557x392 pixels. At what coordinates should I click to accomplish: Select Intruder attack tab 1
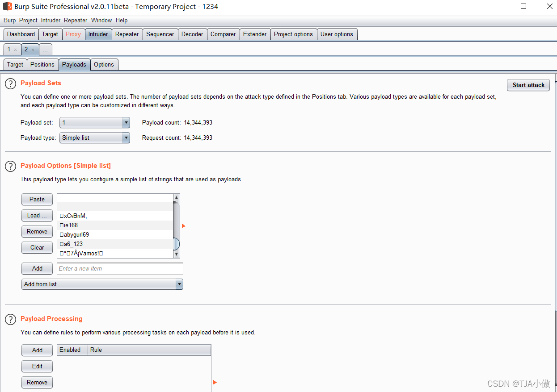click(9, 49)
